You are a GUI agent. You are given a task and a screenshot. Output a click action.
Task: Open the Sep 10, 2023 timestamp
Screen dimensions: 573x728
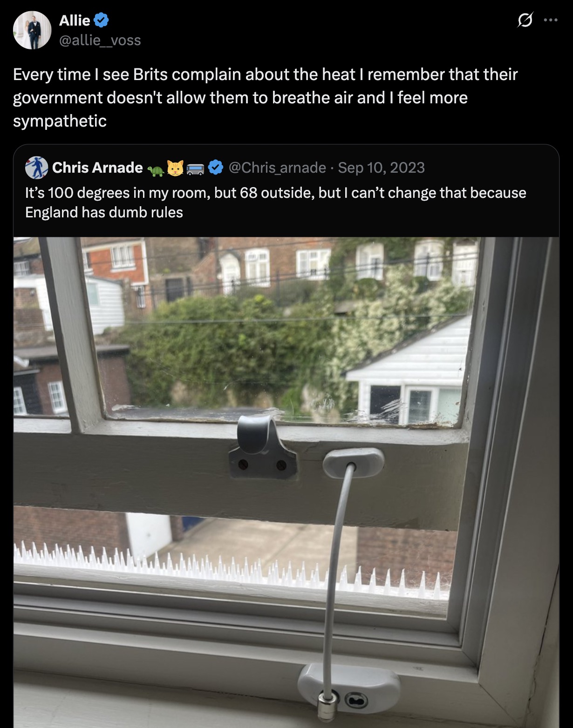(x=382, y=168)
